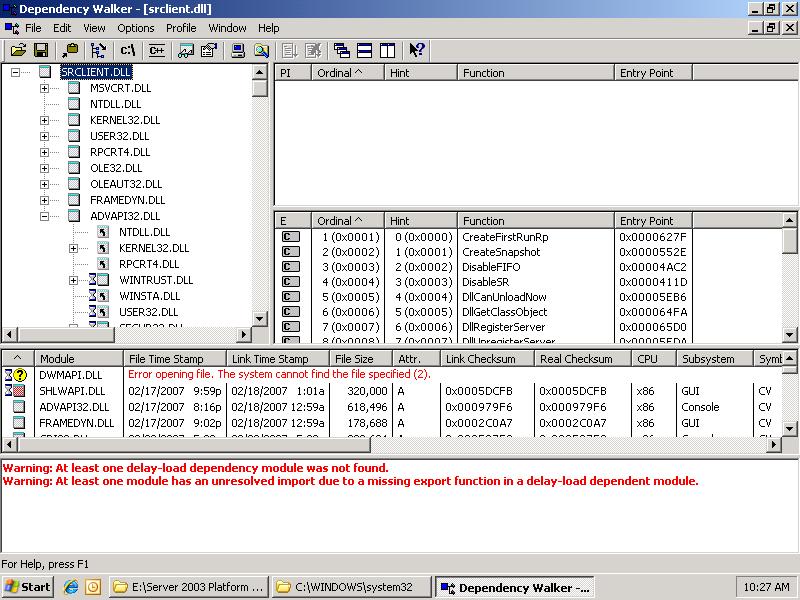This screenshot has width=800, height=600.
Task: Click the Start button
Action: pyautogui.click(x=28, y=587)
